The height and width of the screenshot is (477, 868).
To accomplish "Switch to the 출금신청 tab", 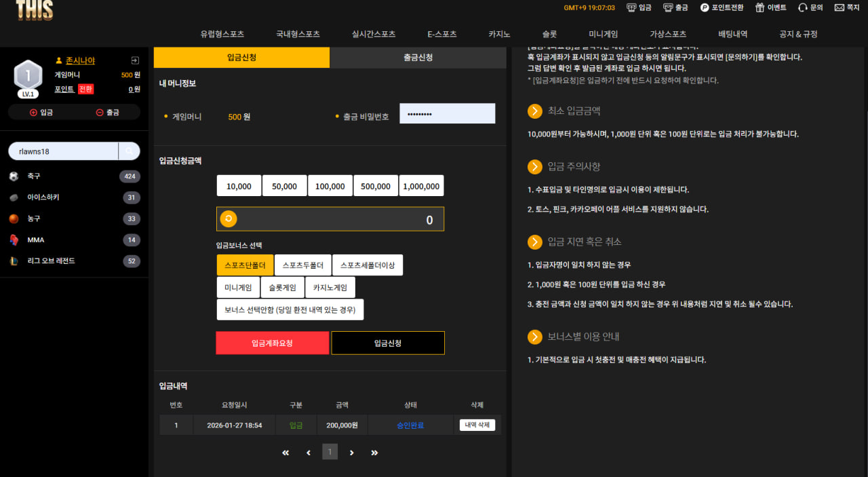I will click(418, 58).
